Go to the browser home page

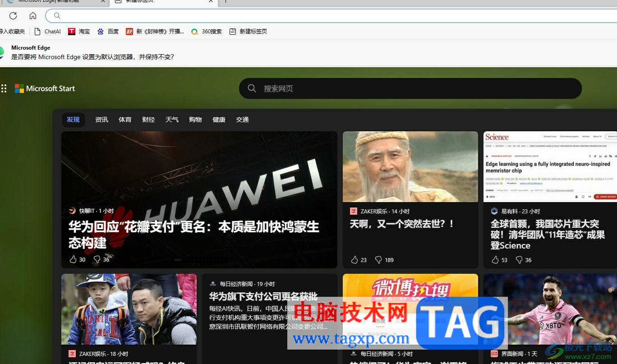click(33, 16)
